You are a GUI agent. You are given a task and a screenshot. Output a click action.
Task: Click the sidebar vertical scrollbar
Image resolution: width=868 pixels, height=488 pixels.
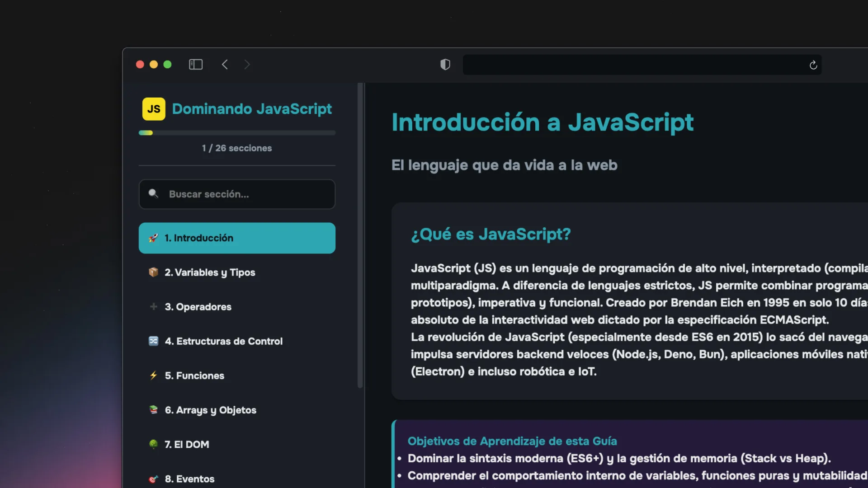click(x=360, y=235)
